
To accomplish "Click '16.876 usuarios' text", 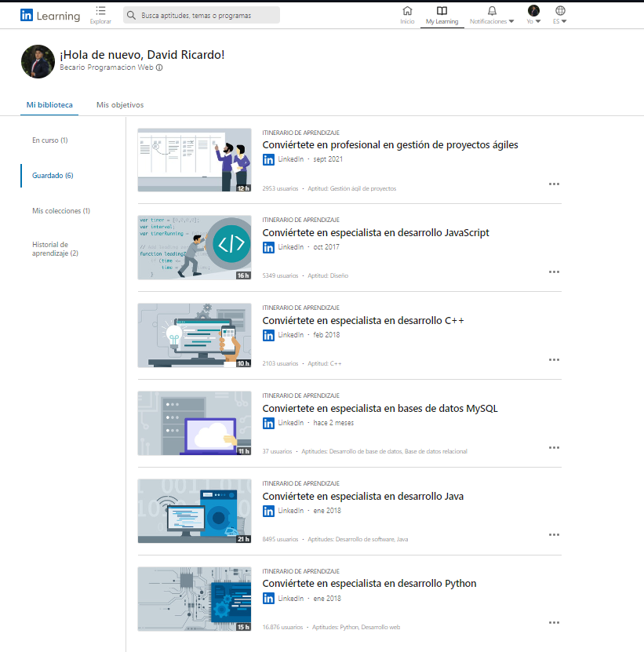I will pos(282,627).
